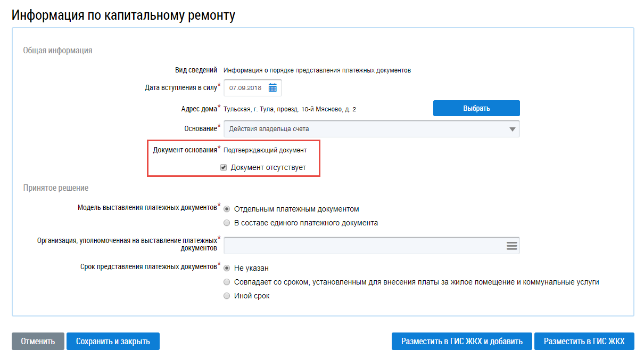
Task: Select Отдельным платежным документом radio option
Action: [227, 209]
